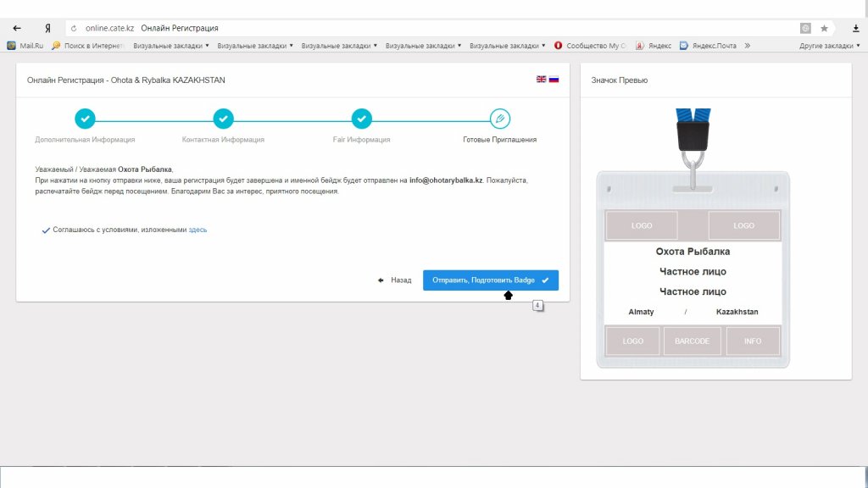Show hidden bookmarks with the » chevron
868x488 pixels.
[747, 46]
